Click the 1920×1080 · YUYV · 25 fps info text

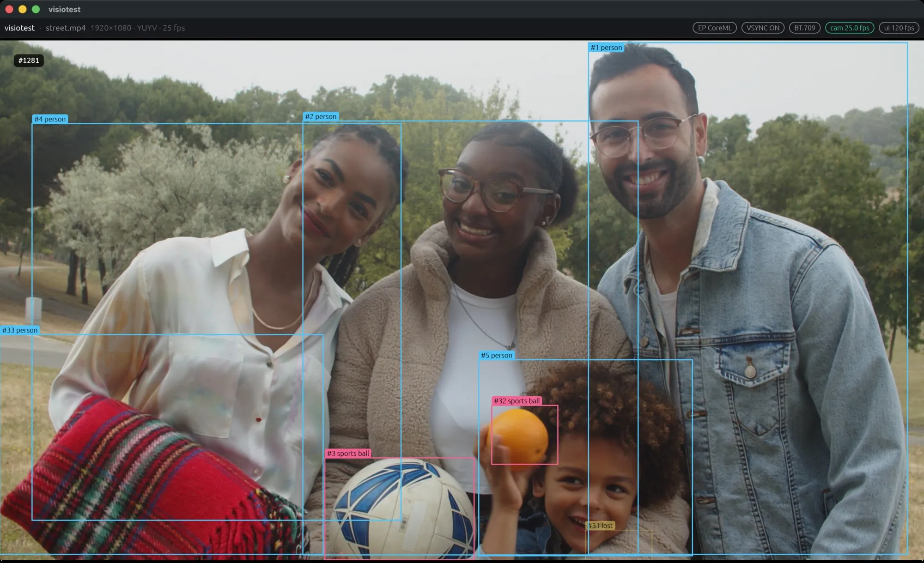(x=138, y=28)
